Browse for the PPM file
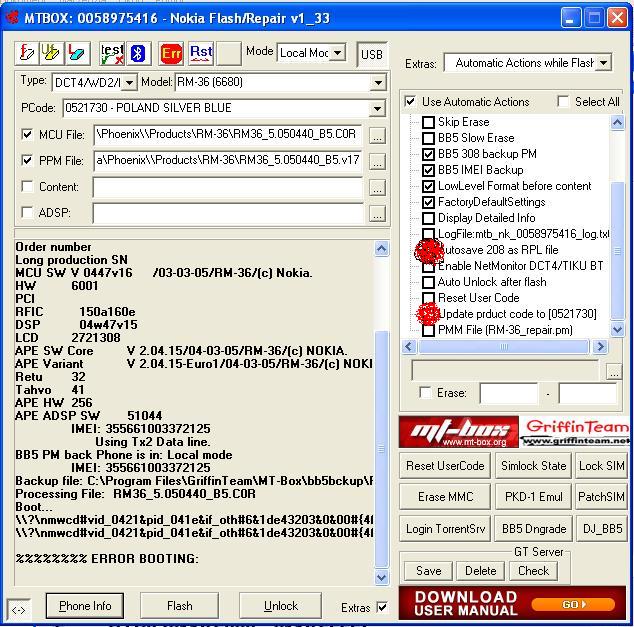 pos(377,162)
